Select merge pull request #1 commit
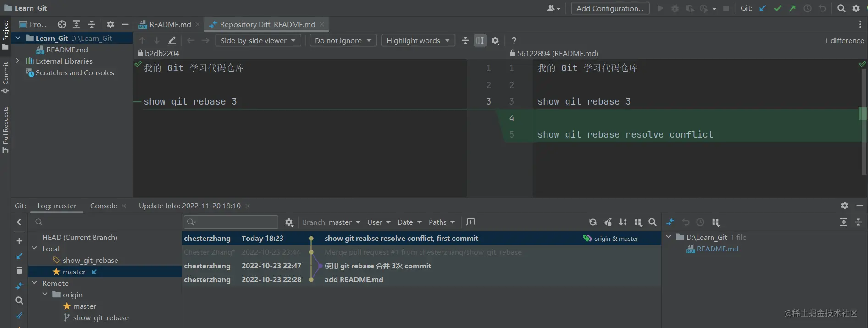868x328 pixels. click(x=421, y=252)
